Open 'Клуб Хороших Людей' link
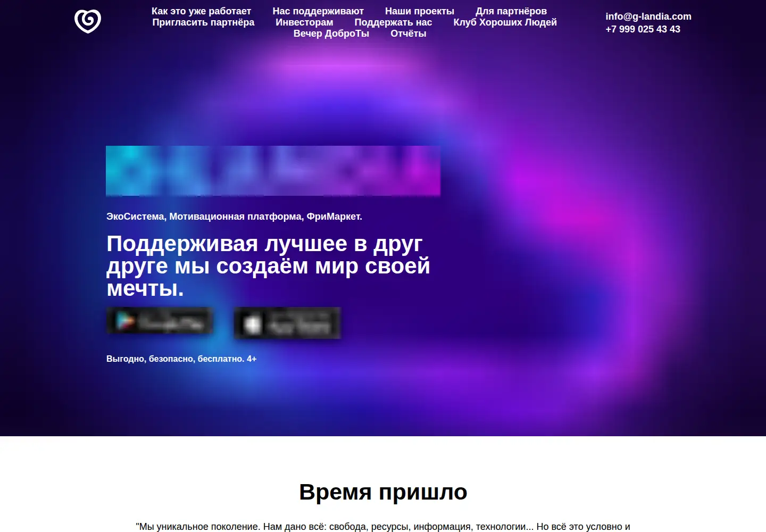766x532 pixels. [x=505, y=22]
